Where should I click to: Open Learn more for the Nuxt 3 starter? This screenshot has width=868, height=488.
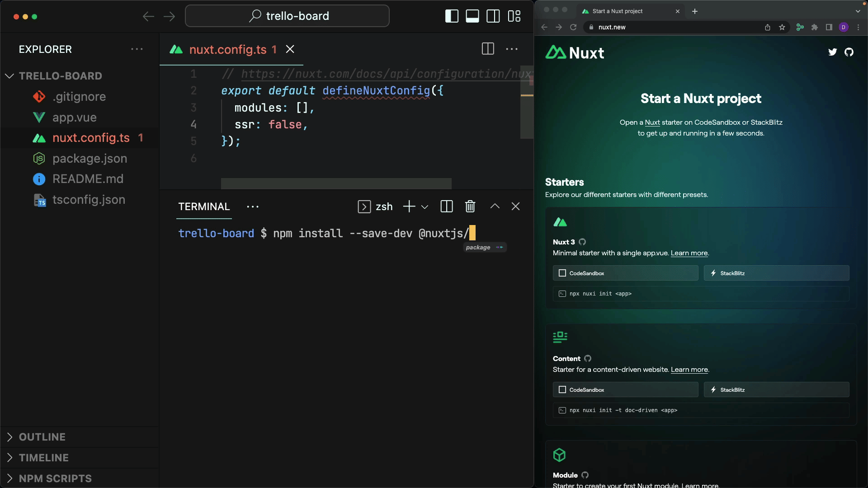[689, 253]
